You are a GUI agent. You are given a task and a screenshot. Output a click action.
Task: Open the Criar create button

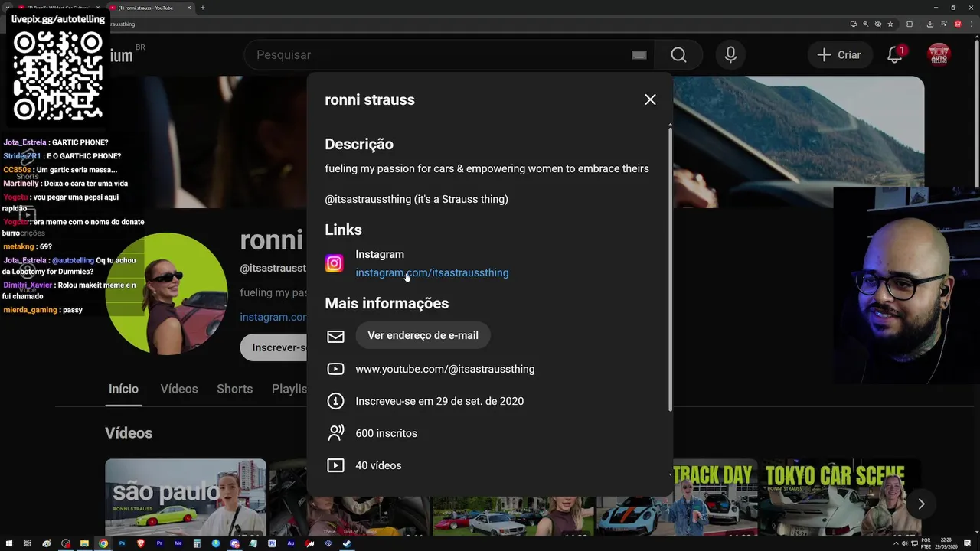[840, 55]
